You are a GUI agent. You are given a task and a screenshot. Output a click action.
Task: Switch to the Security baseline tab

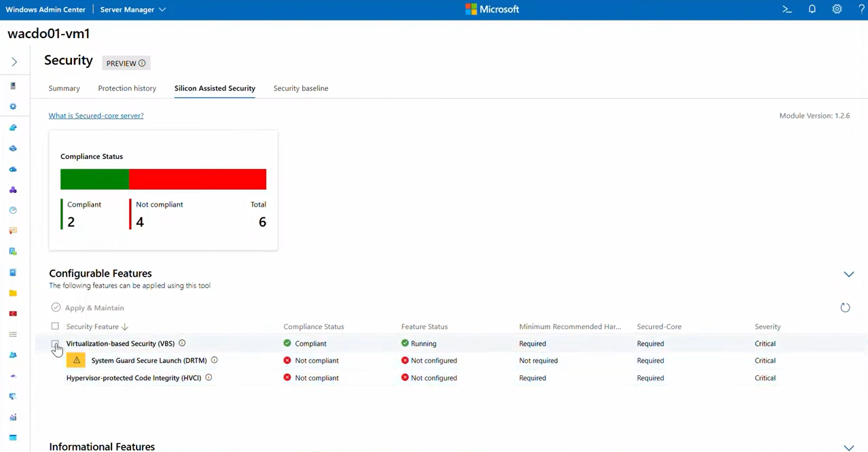click(x=301, y=88)
